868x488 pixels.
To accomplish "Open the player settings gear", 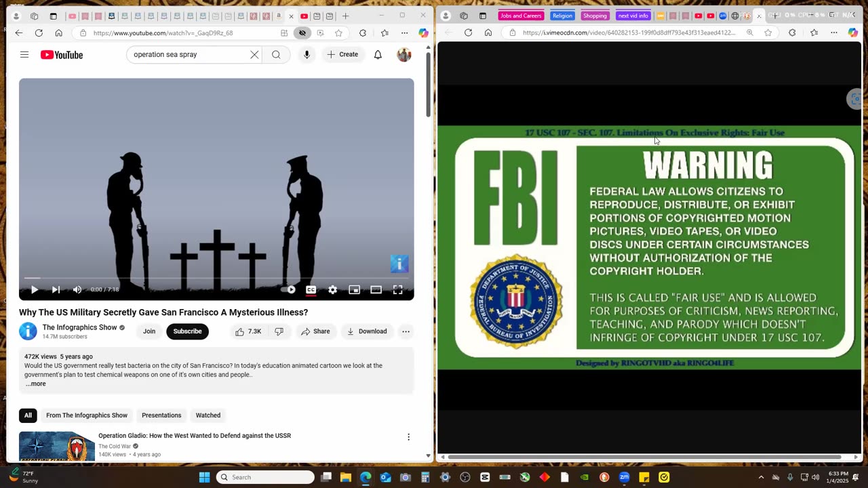I will tap(332, 289).
